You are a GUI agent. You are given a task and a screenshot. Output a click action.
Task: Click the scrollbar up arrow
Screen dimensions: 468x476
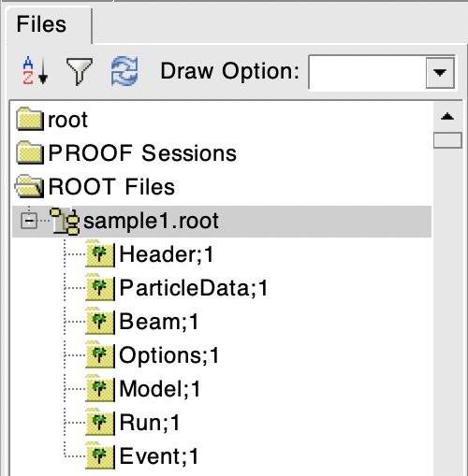click(x=447, y=117)
